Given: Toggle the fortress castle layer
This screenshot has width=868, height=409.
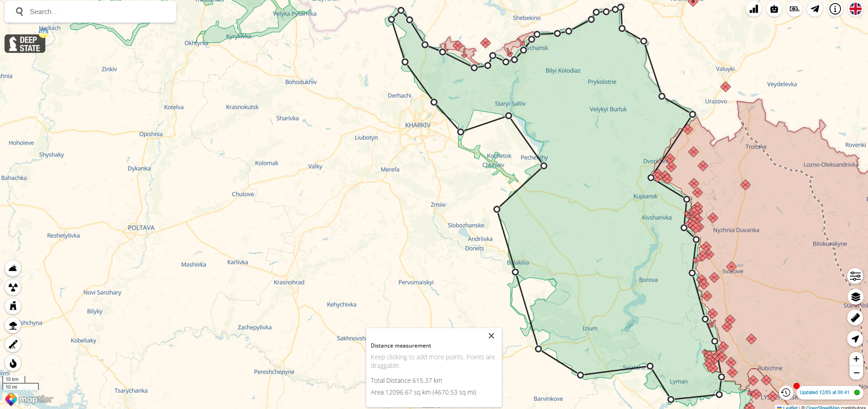Looking at the screenshot, I should 13,306.
